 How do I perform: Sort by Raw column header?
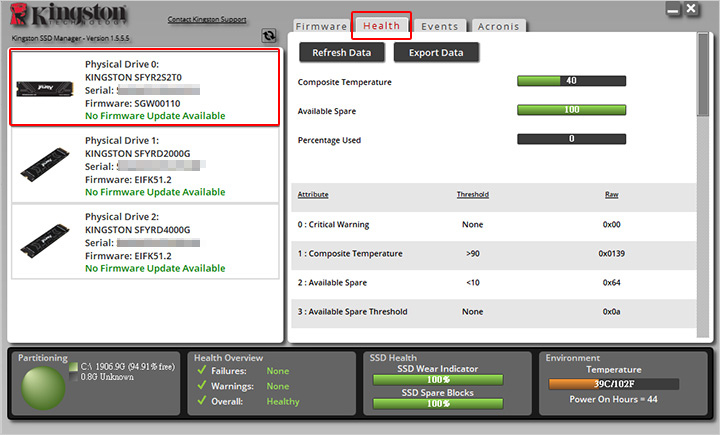tap(612, 195)
